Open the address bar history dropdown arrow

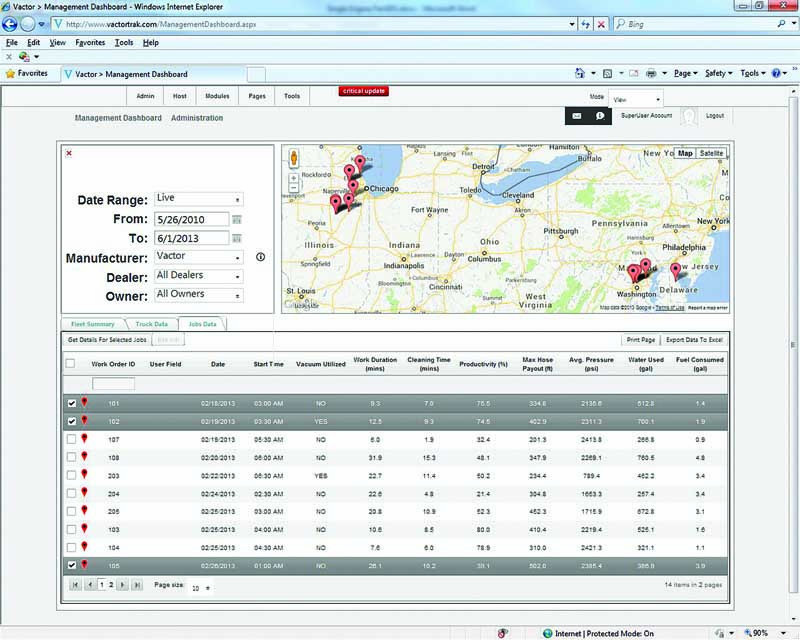coord(572,24)
